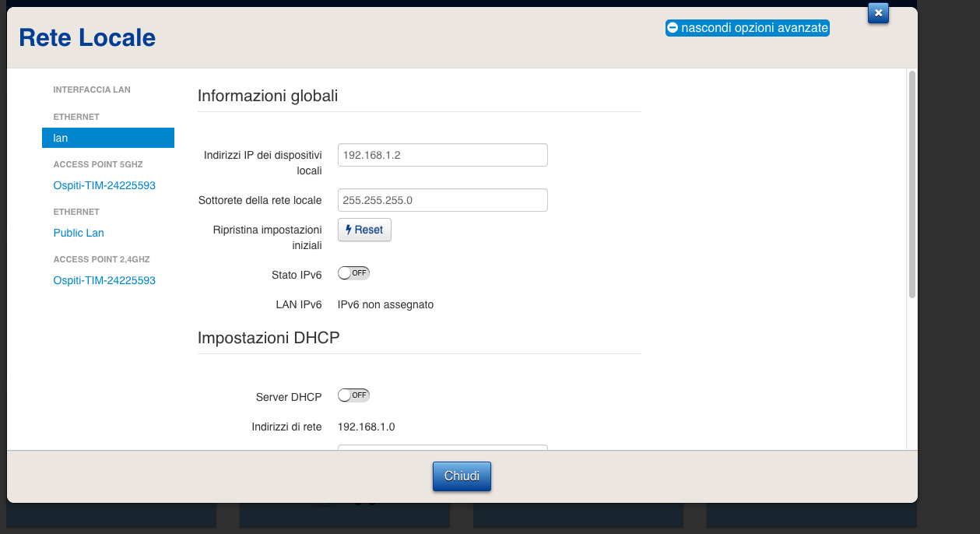Open Ospiti-TIM-24225593 under Access Point 5GHz
The image size is (980, 534).
[104, 185]
